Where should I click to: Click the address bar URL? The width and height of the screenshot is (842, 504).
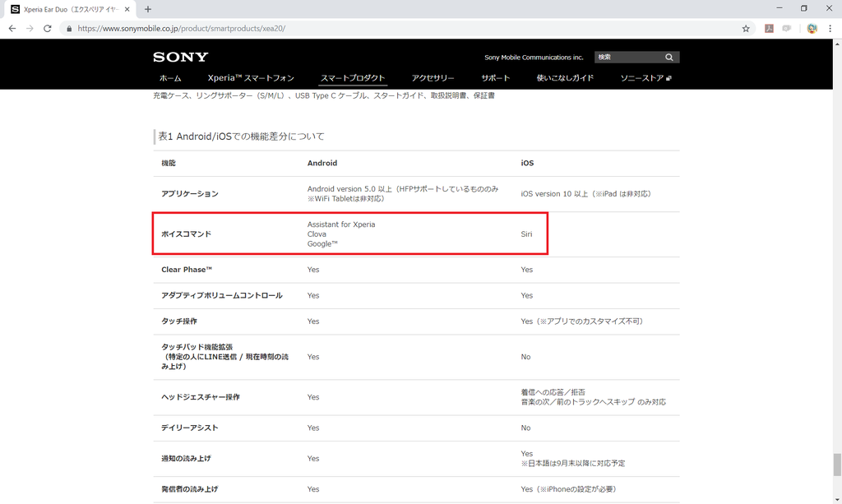[x=182, y=29]
